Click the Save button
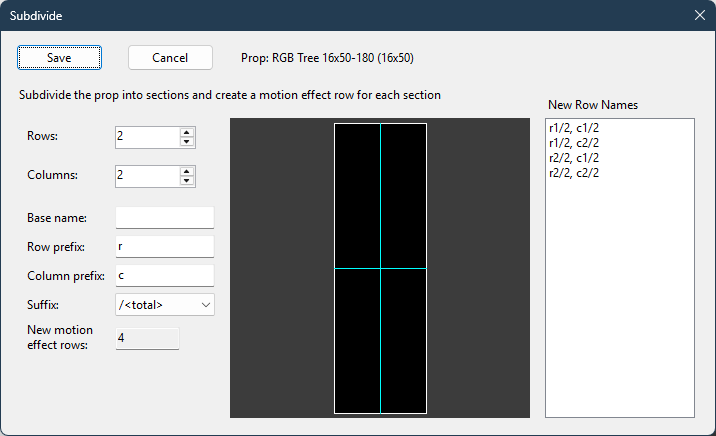This screenshot has width=716, height=436. click(59, 58)
